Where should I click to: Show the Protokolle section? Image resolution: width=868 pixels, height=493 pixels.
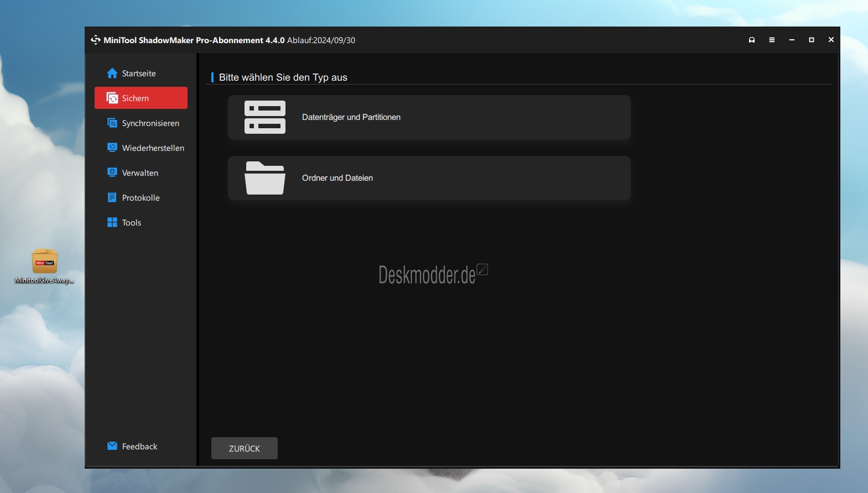tap(141, 198)
